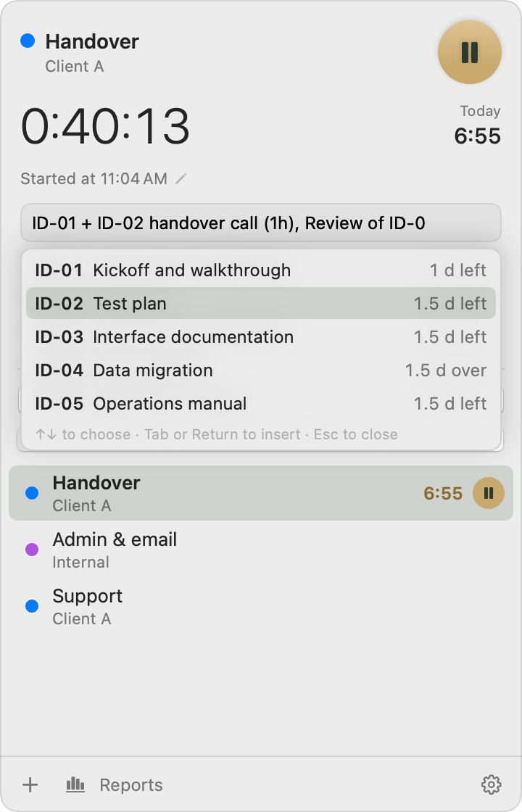Click '1.5 d left' for ID-03 Interface documentation
This screenshot has width=522, height=812.
pyautogui.click(x=450, y=337)
